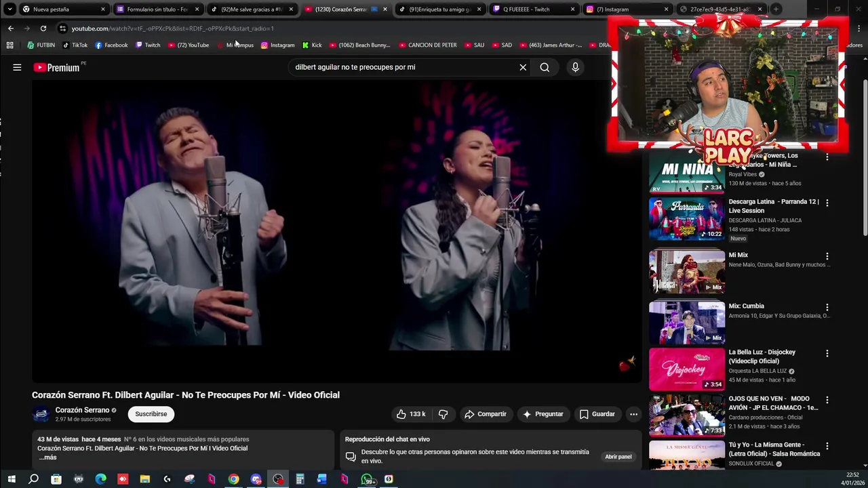Close the Q FUEEEEE Twitch tab
The image size is (868, 488).
[572, 9]
